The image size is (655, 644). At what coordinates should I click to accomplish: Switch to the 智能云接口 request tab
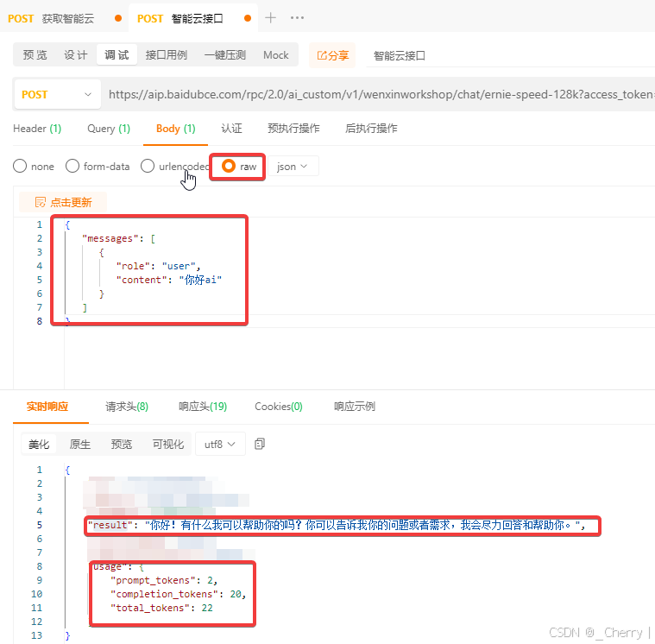pyautogui.click(x=193, y=18)
